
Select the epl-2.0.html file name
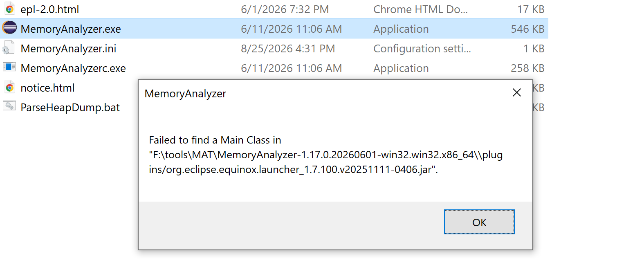50,9
